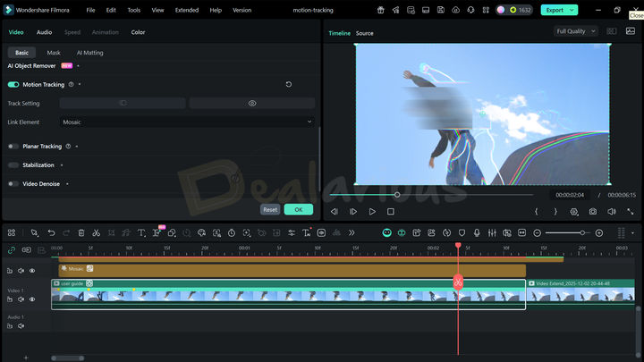Screen dimensions: 644x362
Task: Expand the Planar Tracking section arrow
Action: point(77,146)
